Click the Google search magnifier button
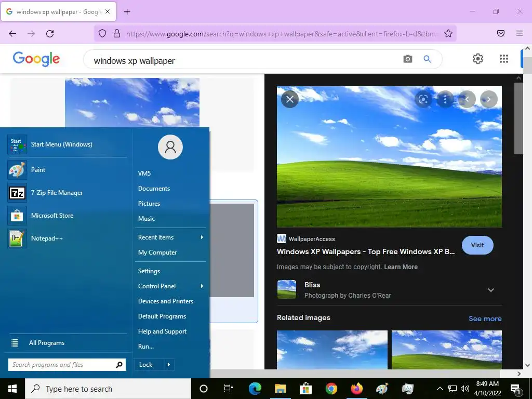532x399 pixels. pyautogui.click(x=427, y=59)
